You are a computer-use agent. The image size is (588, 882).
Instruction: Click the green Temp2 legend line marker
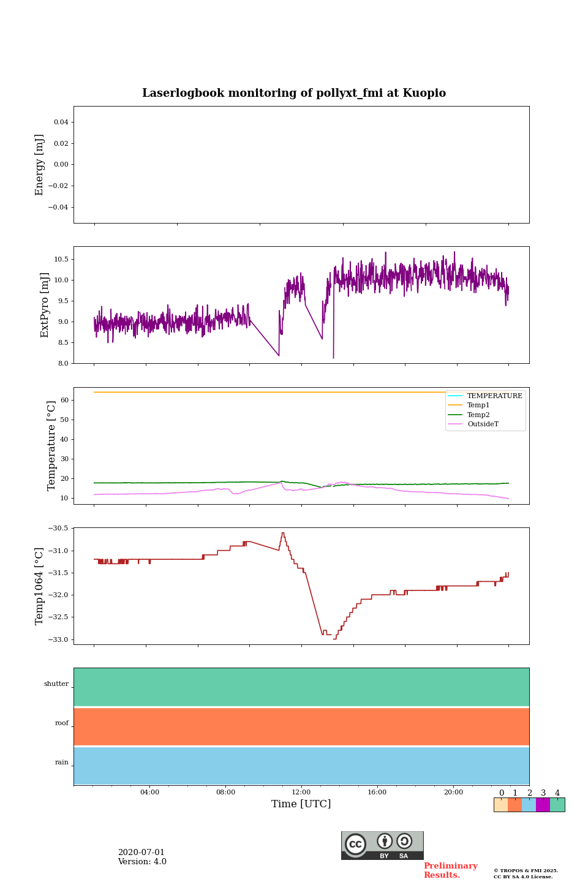[x=455, y=415]
